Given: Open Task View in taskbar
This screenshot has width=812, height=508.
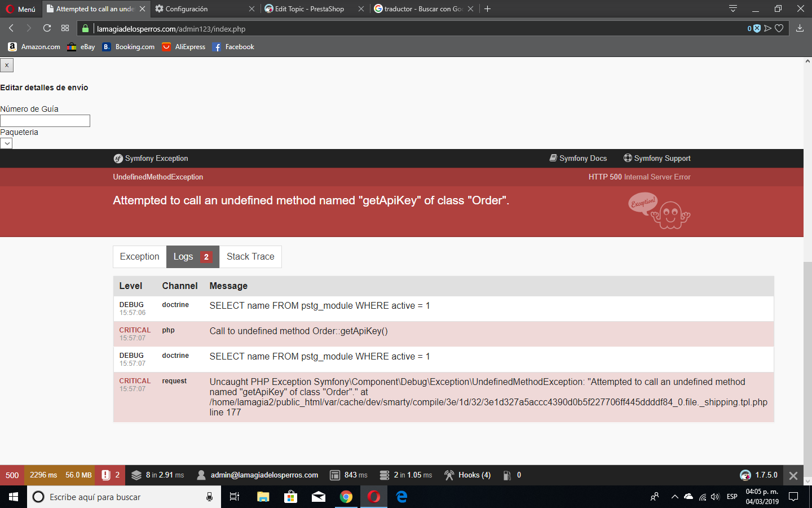Looking at the screenshot, I should (235, 497).
